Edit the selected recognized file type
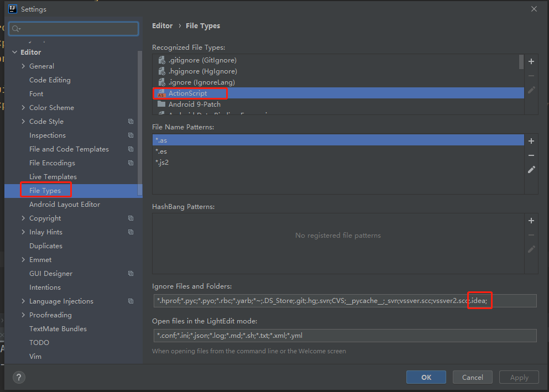The width and height of the screenshot is (549, 392). click(531, 90)
